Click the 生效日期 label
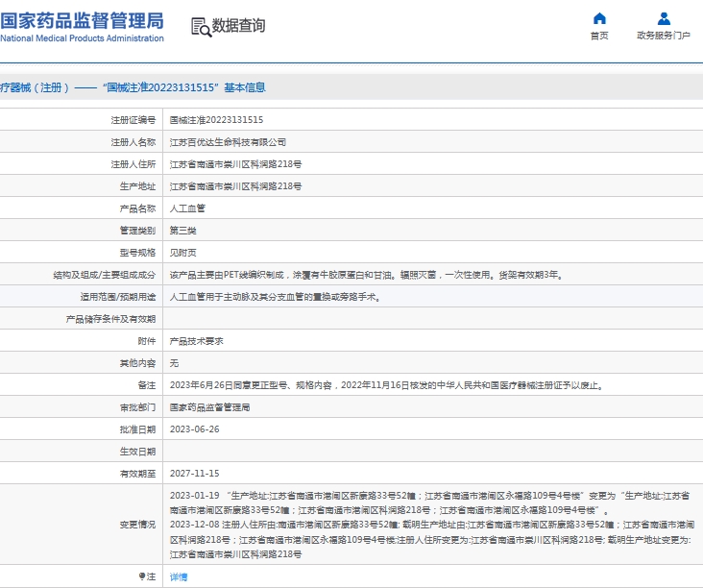The height and width of the screenshot is (588, 703). coord(137,452)
